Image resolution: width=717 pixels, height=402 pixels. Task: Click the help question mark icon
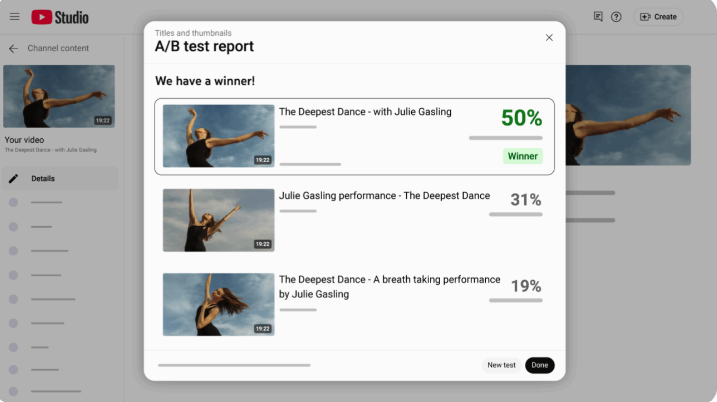[616, 17]
